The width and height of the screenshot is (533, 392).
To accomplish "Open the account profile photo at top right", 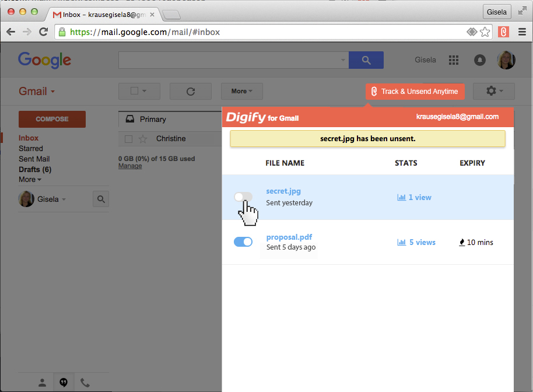I will point(506,60).
